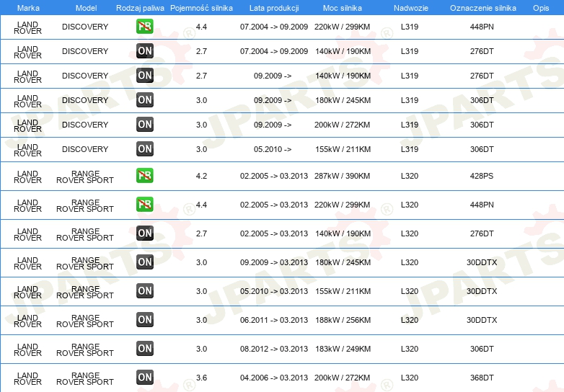Click the 188kW / 256KM power value
This screenshot has height=392, width=564.
point(343,320)
